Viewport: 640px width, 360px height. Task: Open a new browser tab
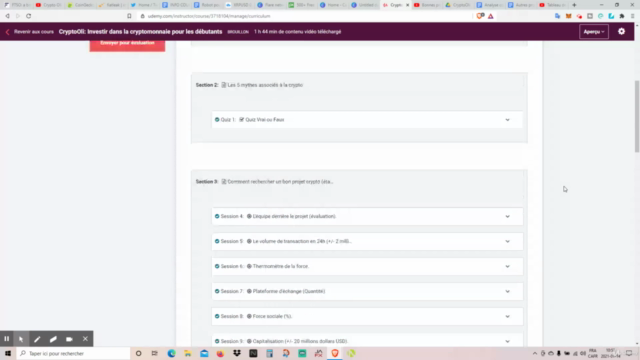pyautogui.click(x=574, y=5)
